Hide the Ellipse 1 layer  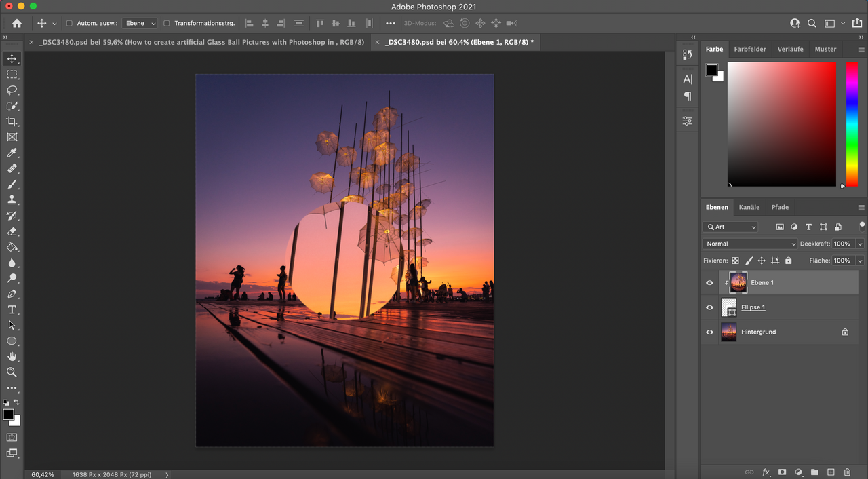point(710,307)
